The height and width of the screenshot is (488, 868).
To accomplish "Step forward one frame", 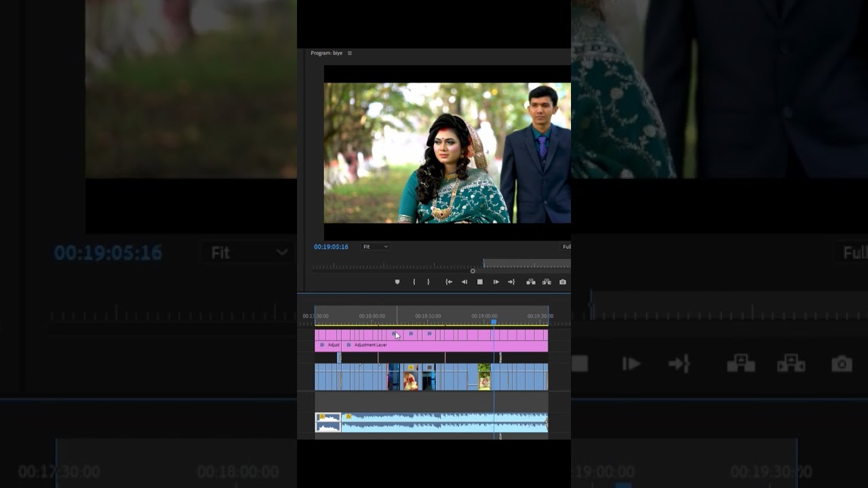I will click(496, 282).
